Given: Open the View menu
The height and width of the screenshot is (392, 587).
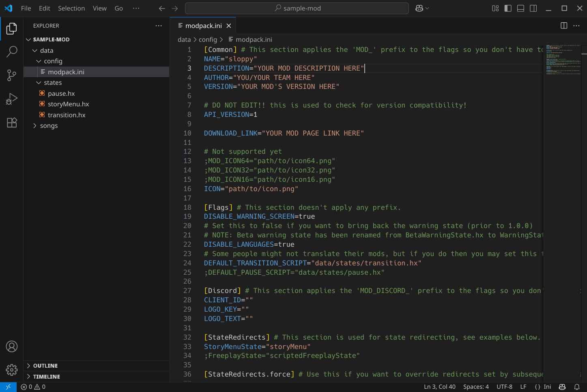Looking at the screenshot, I should point(100,8).
